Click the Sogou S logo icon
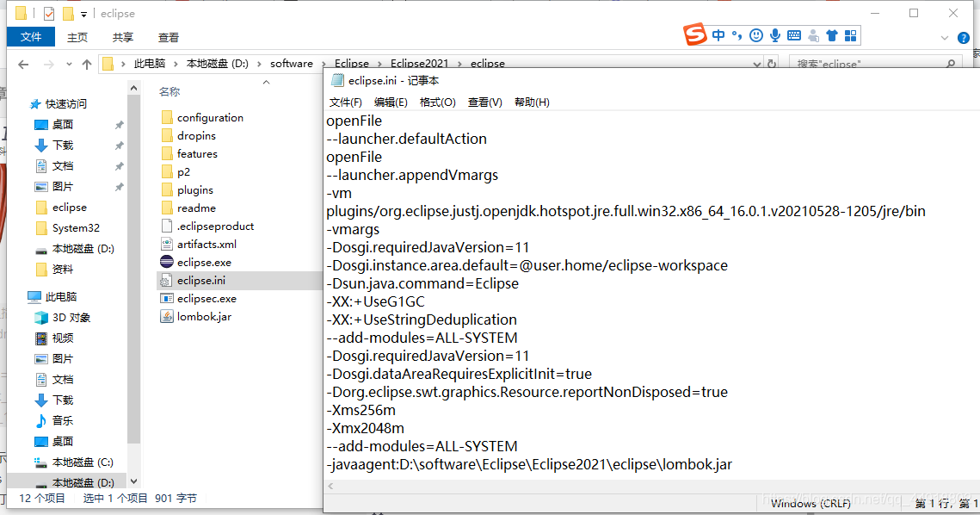 click(693, 35)
